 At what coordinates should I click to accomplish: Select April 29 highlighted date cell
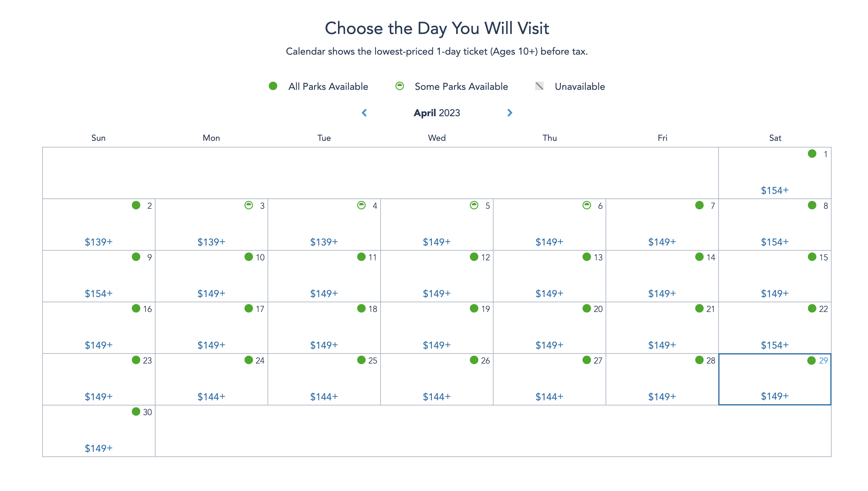tap(774, 379)
